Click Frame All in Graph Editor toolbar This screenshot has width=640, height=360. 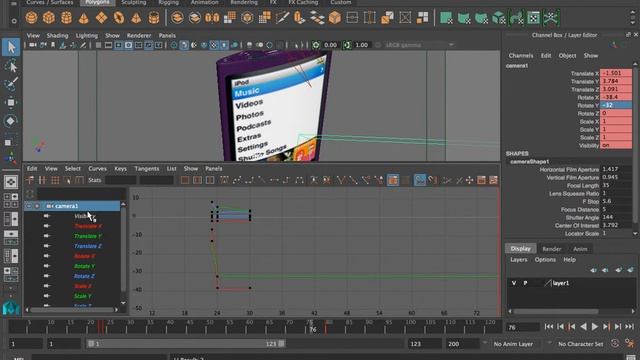(185, 180)
